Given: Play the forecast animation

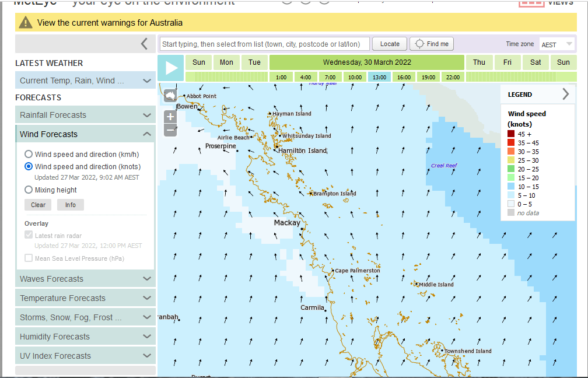Looking at the screenshot, I should pos(171,68).
